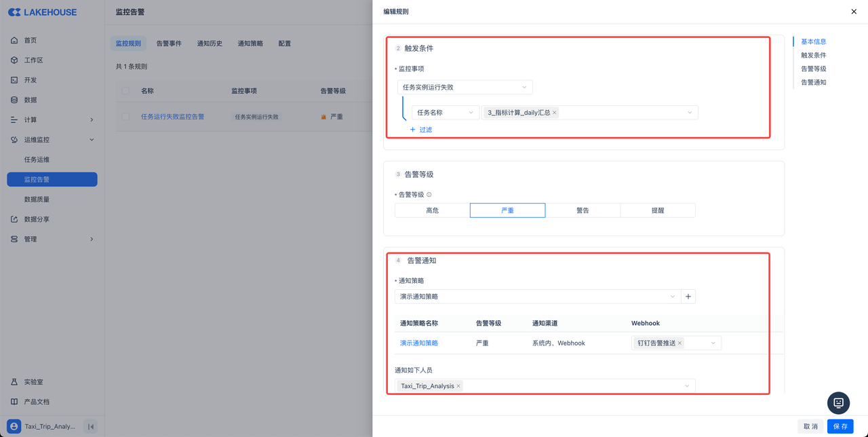The width and height of the screenshot is (868, 437).
Task: Open the 演示通知策略 link in table
Action: (x=418, y=343)
